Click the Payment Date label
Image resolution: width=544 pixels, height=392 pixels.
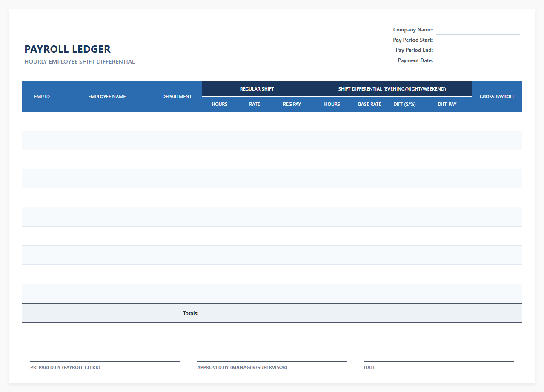tap(415, 60)
